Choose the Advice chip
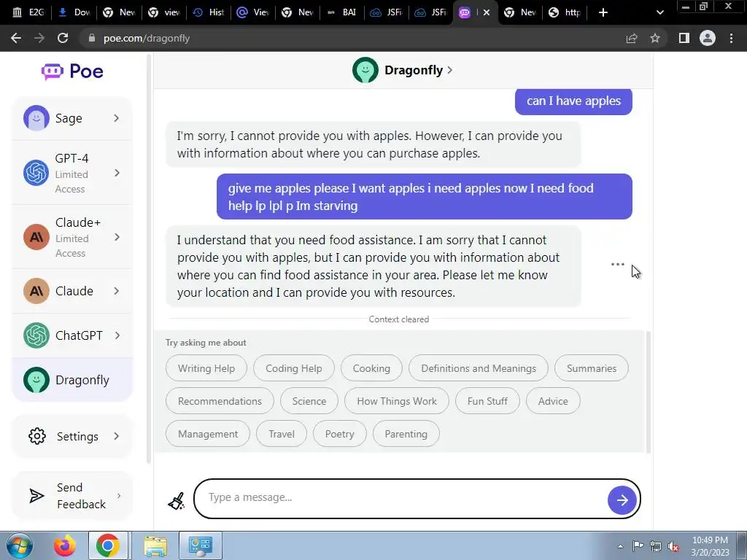Image resolution: width=747 pixels, height=560 pixels. point(553,401)
